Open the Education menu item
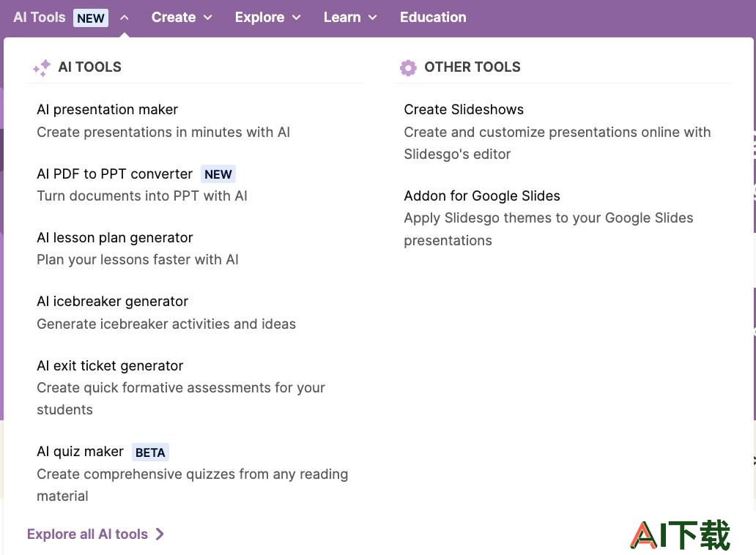 [433, 18]
